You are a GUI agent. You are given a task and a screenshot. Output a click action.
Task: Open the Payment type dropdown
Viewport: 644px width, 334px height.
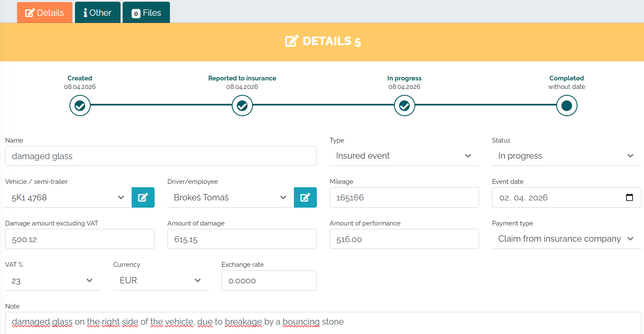click(x=566, y=239)
